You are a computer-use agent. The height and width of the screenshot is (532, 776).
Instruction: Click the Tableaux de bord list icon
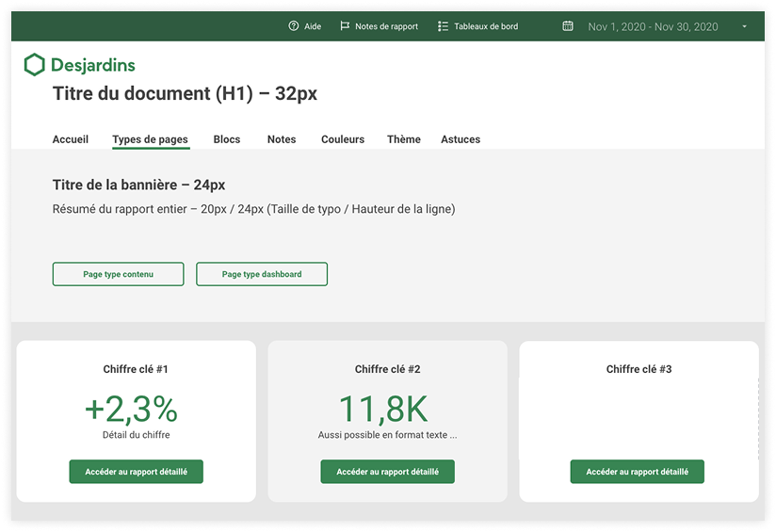[x=443, y=26]
